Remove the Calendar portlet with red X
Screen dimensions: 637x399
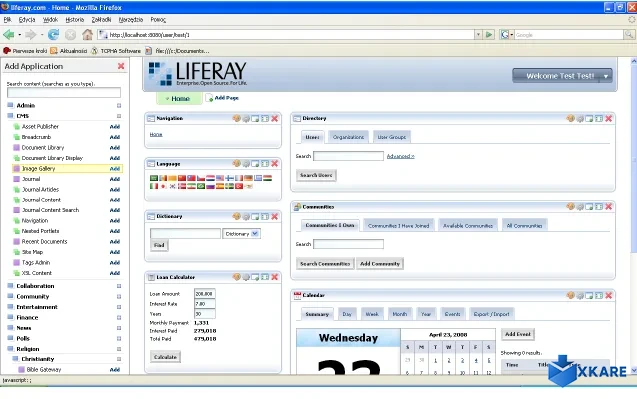[609, 295]
